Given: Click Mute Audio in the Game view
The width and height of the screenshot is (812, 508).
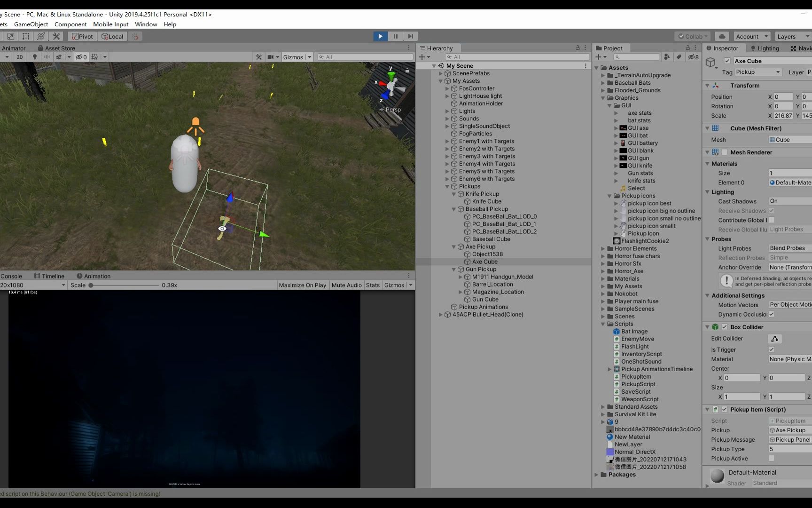Looking at the screenshot, I should point(346,285).
